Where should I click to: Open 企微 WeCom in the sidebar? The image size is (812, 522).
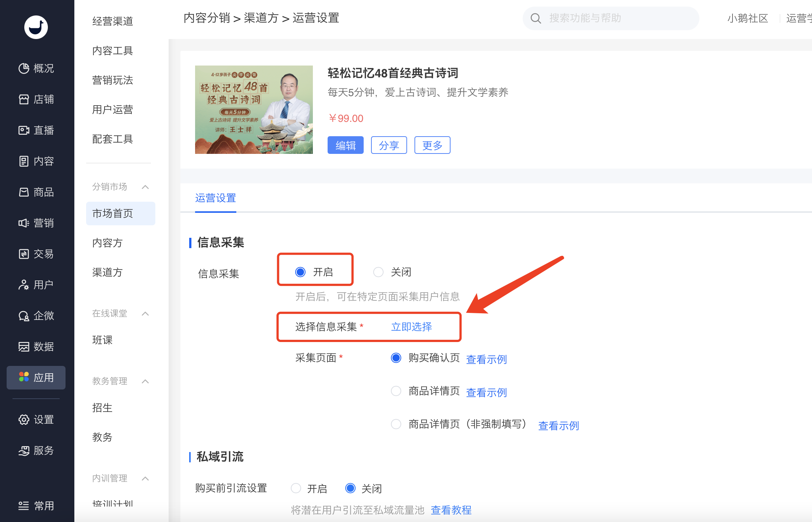[36, 316]
